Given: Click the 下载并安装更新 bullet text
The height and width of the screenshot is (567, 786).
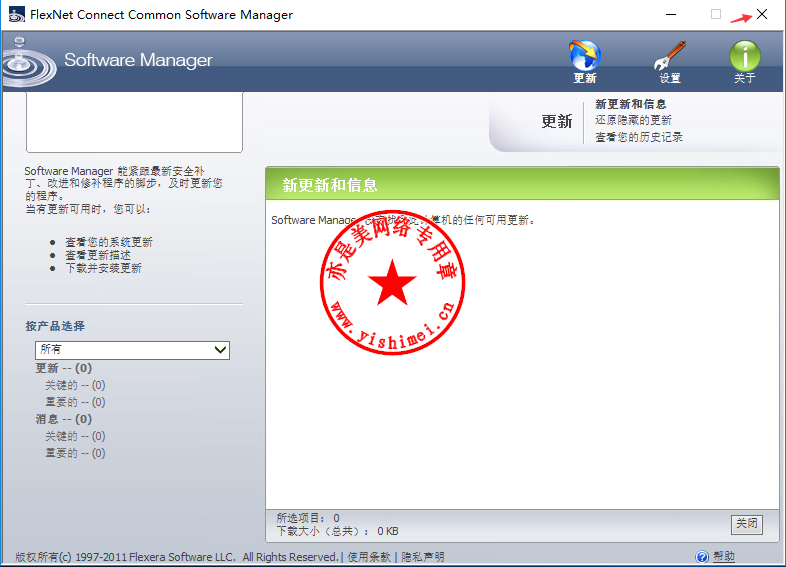Looking at the screenshot, I should [x=103, y=268].
